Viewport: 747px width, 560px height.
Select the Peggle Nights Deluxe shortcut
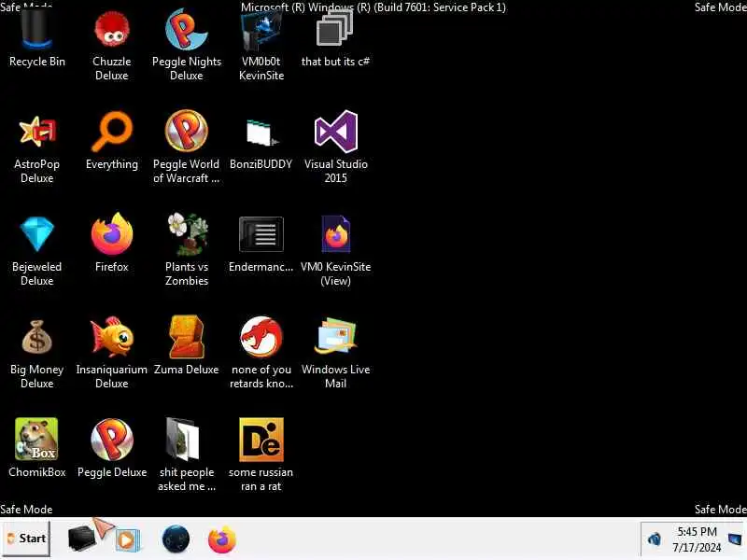(186, 30)
